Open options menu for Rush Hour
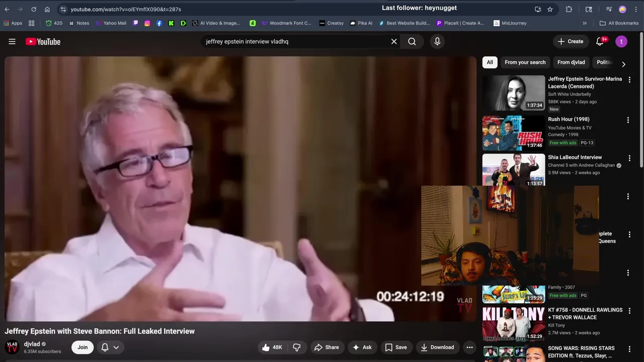The height and width of the screenshot is (362, 644). (628, 120)
